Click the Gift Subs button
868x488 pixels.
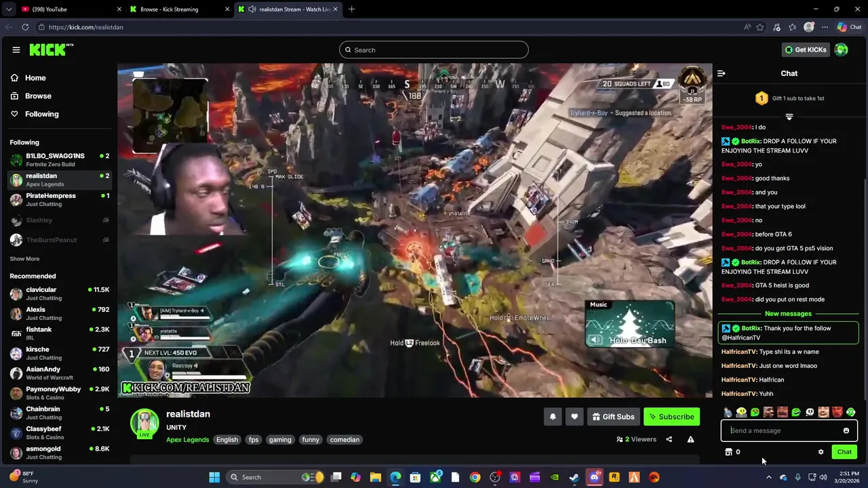613,417
